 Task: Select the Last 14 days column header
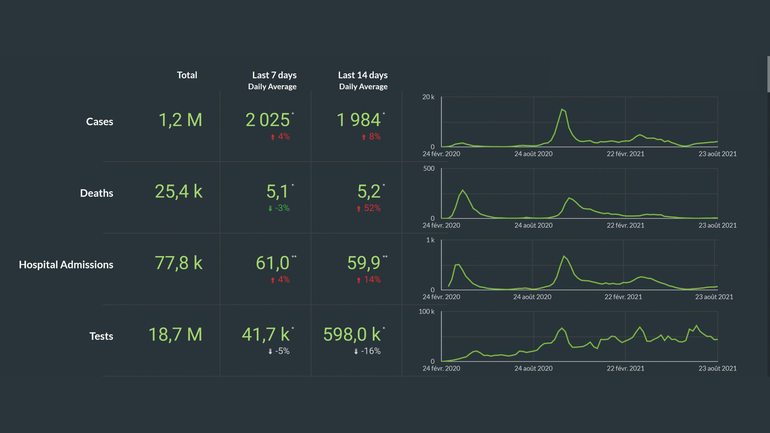[x=362, y=75]
